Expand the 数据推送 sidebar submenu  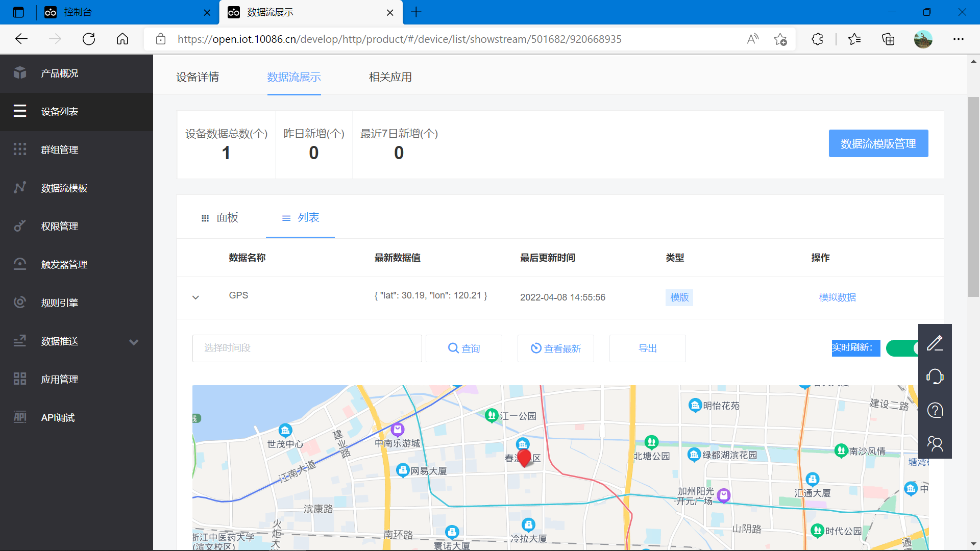[134, 342]
